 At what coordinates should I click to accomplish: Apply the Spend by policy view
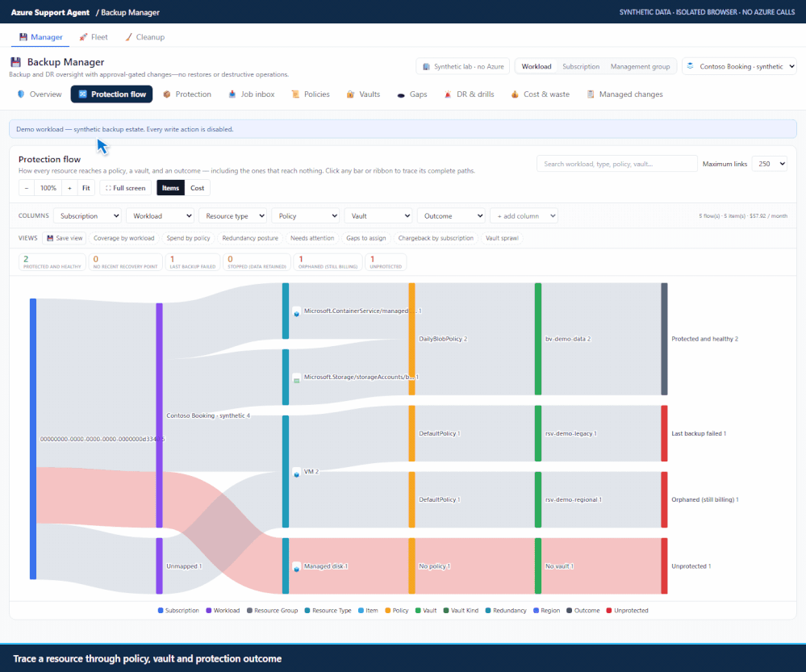(188, 238)
